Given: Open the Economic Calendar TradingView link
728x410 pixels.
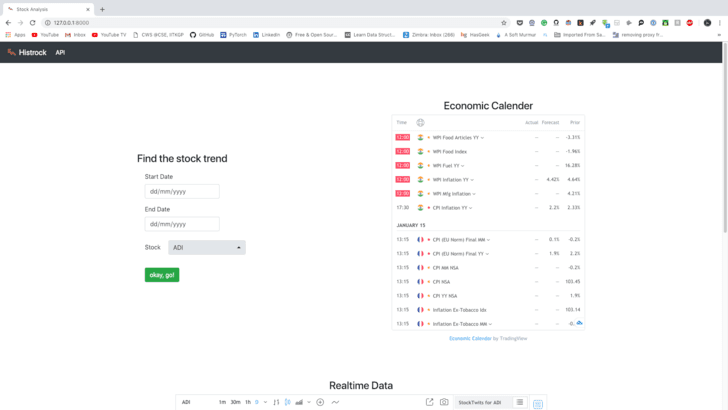Looking at the screenshot, I should click(470, 338).
